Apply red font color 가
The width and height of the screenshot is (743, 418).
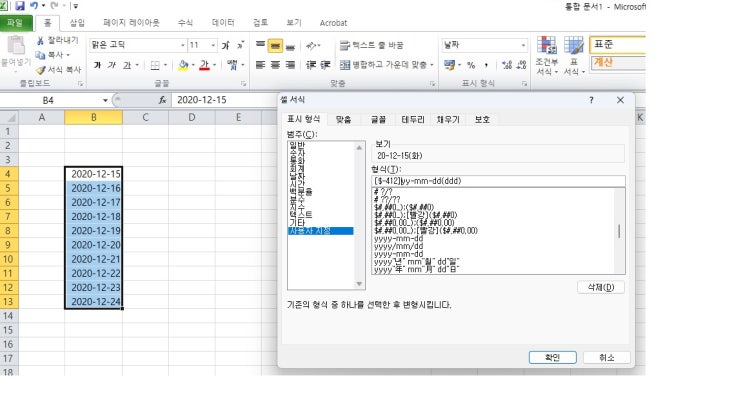[x=204, y=65]
